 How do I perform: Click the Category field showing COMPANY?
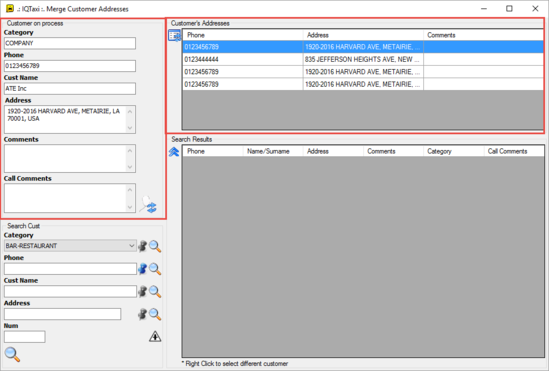coord(70,43)
